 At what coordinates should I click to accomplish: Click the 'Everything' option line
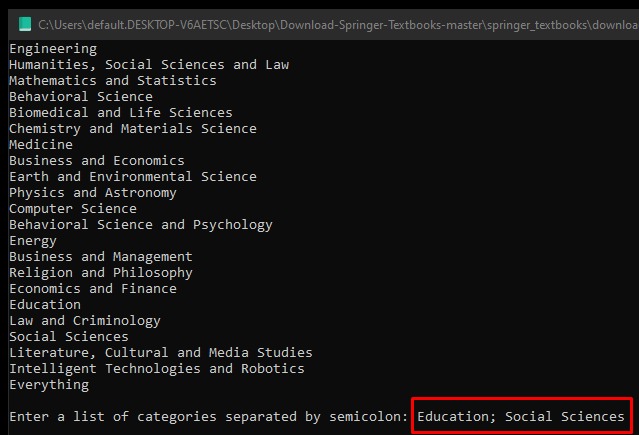pos(49,385)
